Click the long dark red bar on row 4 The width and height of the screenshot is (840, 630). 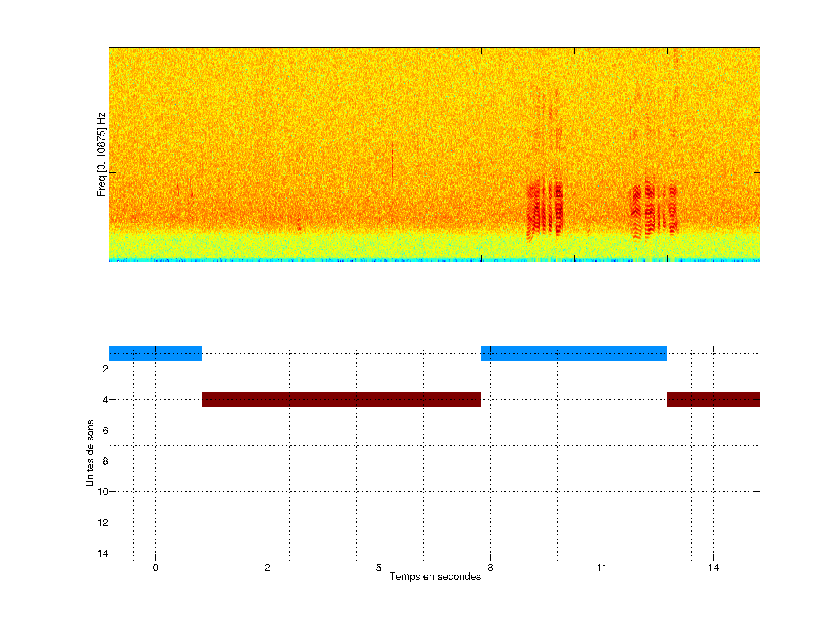point(341,399)
